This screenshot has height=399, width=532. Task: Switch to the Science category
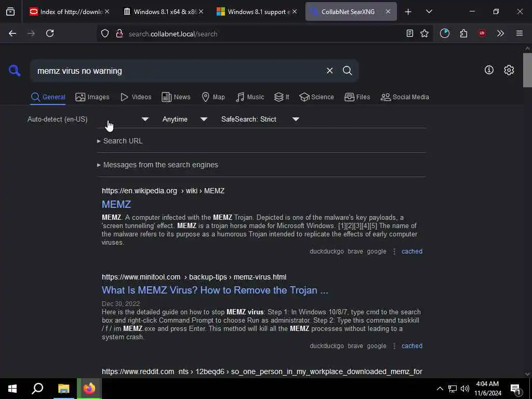(316, 97)
